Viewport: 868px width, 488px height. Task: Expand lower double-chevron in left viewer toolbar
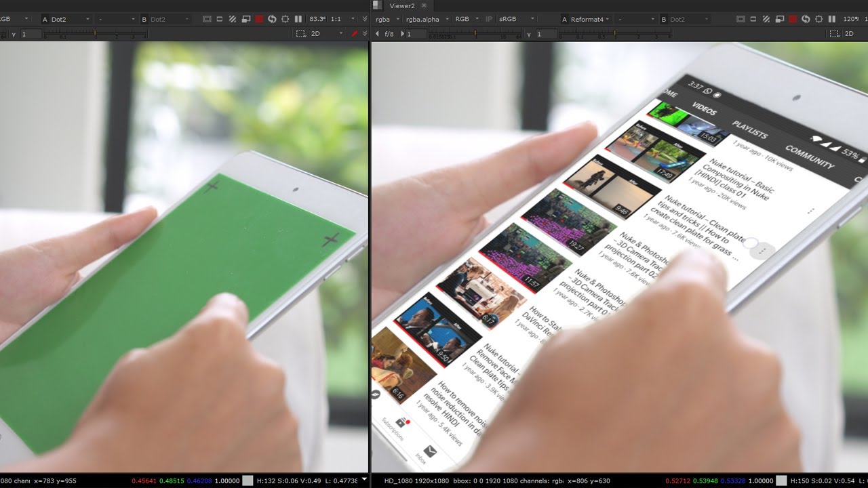tap(364, 34)
